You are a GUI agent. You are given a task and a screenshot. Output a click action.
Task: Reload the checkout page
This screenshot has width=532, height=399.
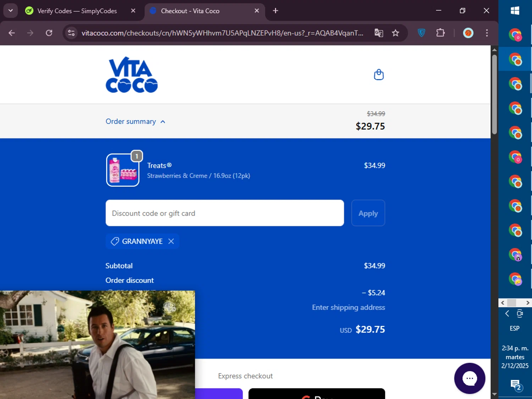click(x=49, y=33)
